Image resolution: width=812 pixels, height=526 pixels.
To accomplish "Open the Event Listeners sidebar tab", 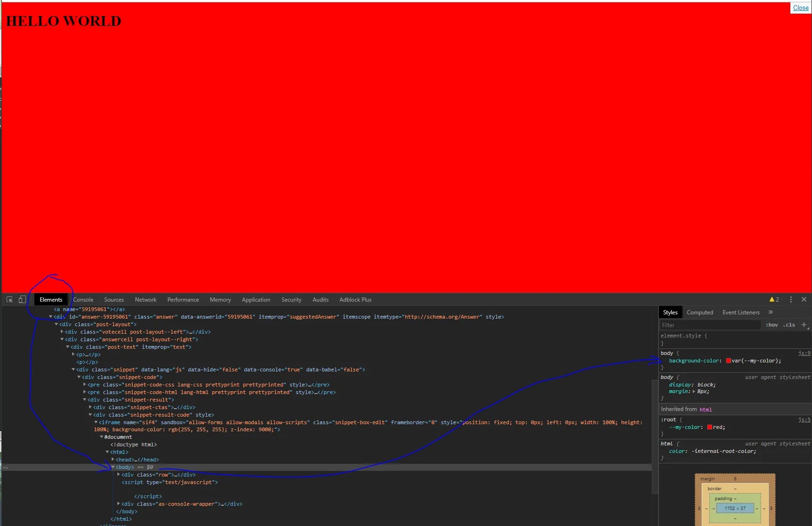I will 741,312.
